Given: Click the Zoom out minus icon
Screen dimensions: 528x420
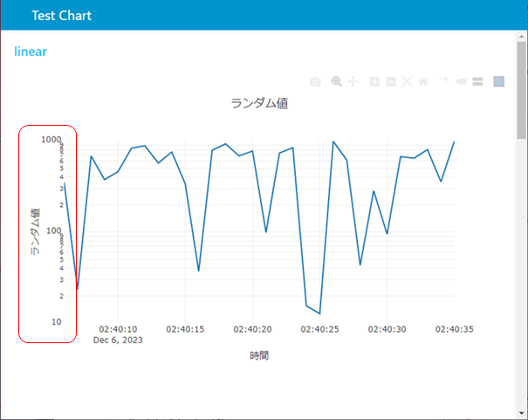Looking at the screenshot, I should pyautogui.click(x=391, y=82).
